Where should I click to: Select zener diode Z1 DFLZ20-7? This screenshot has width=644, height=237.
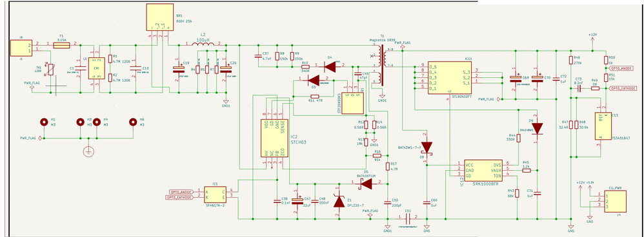click(339, 201)
